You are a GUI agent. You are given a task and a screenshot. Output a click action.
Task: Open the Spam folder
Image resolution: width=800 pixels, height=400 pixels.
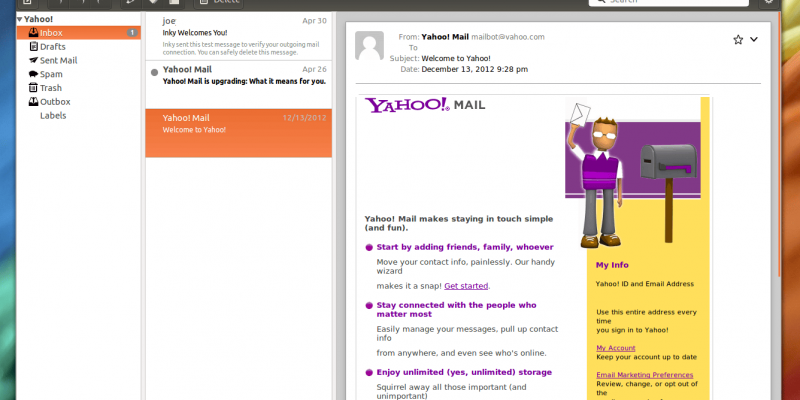79,74
